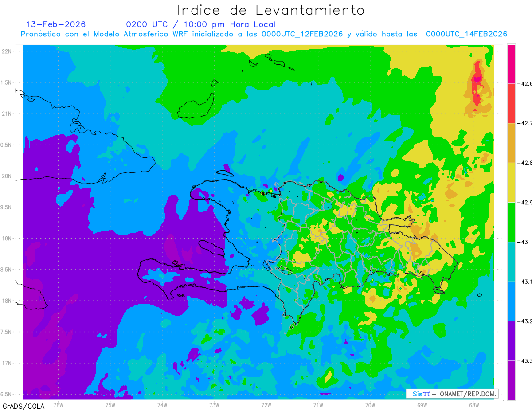Select the red legend color segment
Screen dimensions: 532x411
point(511,103)
